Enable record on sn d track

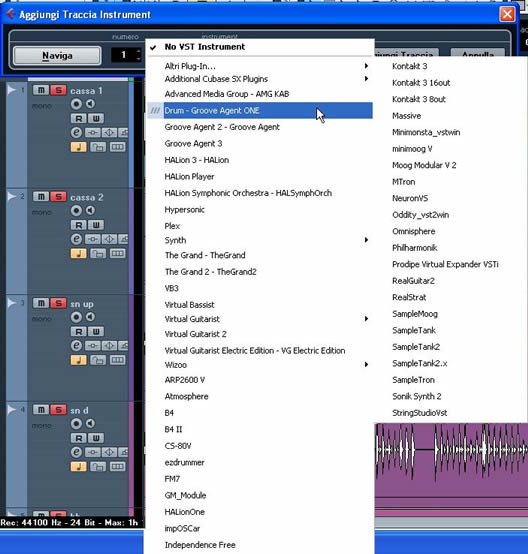click(76, 424)
